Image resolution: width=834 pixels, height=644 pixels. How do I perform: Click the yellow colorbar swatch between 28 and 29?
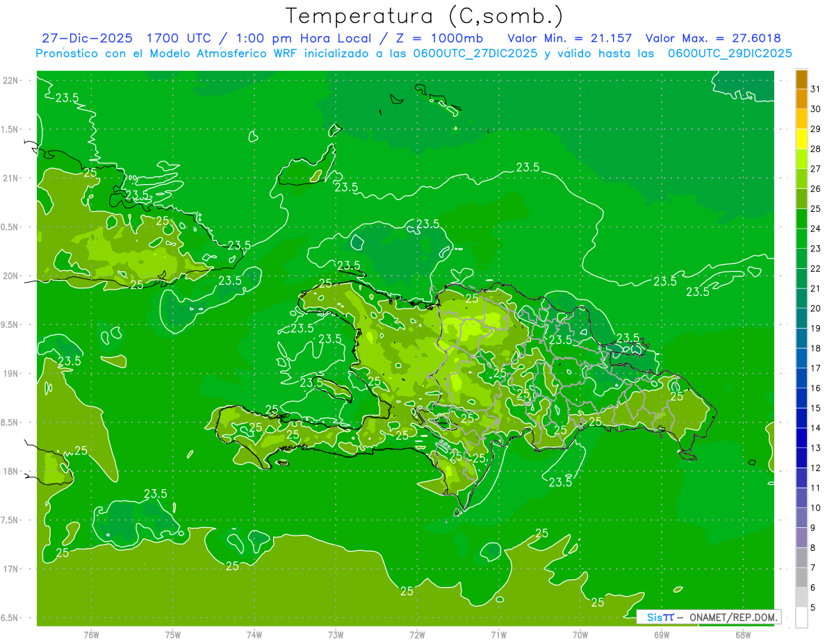point(801,139)
